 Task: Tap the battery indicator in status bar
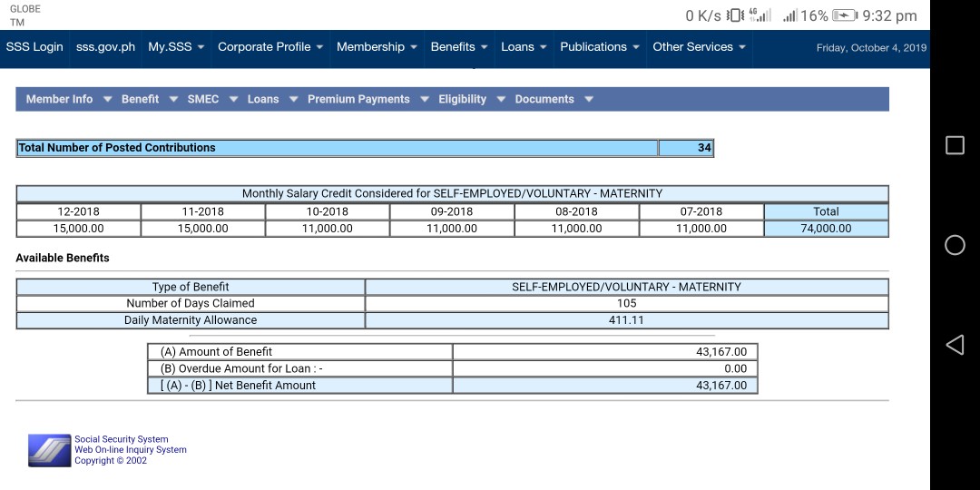[845, 15]
